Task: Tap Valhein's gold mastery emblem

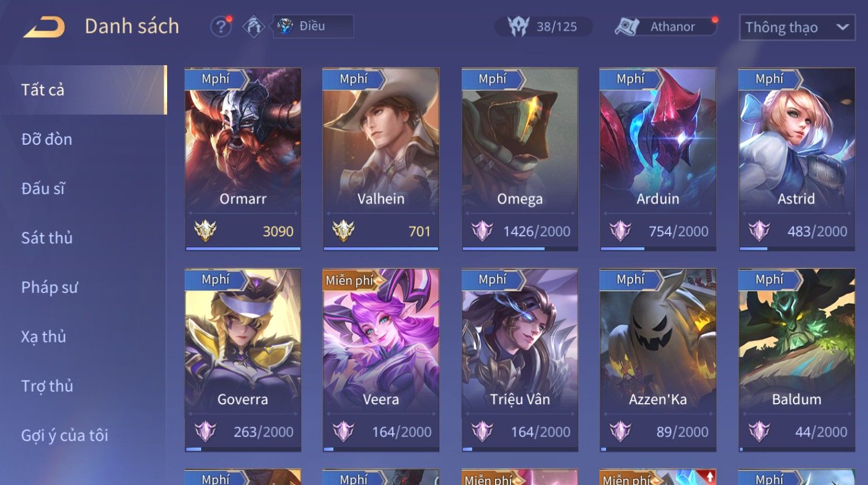Action: (344, 231)
